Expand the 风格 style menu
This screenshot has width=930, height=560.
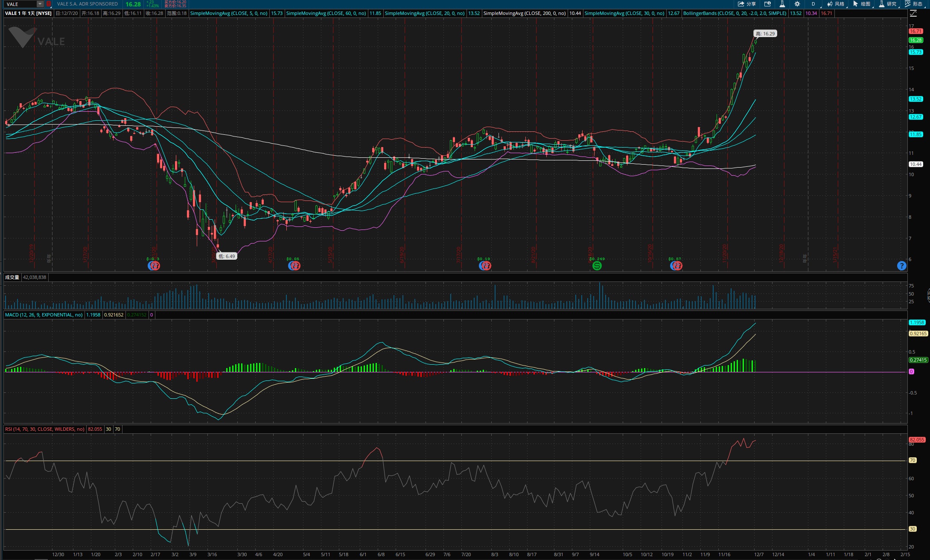click(x=836, y=4)
